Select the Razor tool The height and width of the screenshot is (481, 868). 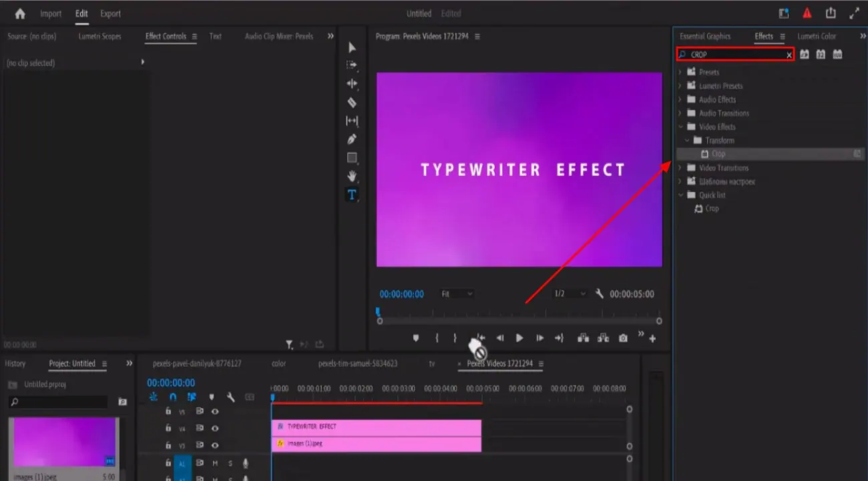coord(352,102)
